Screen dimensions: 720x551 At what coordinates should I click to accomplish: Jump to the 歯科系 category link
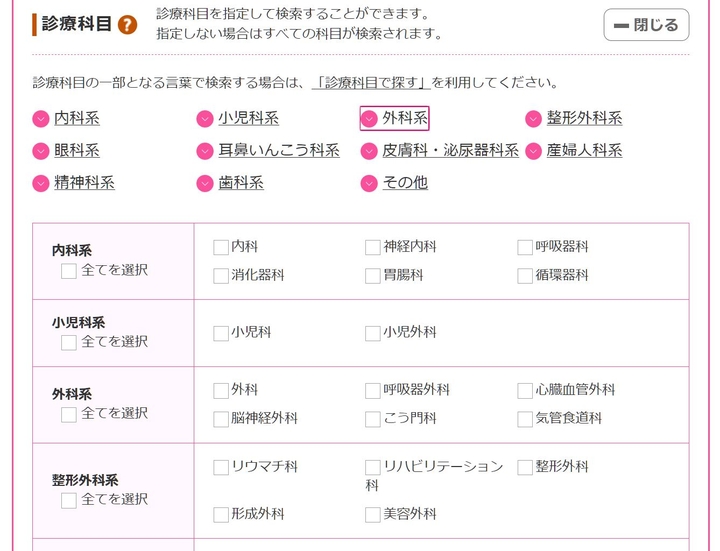[241, 183]
